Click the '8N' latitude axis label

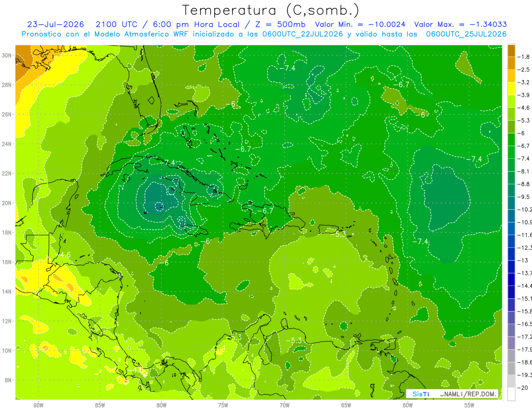click(x=8, y=380)
